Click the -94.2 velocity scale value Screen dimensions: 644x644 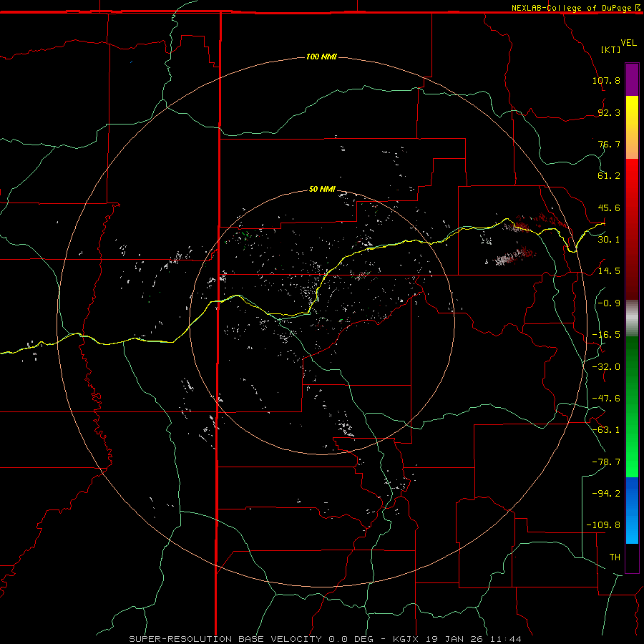coord(606,493)
